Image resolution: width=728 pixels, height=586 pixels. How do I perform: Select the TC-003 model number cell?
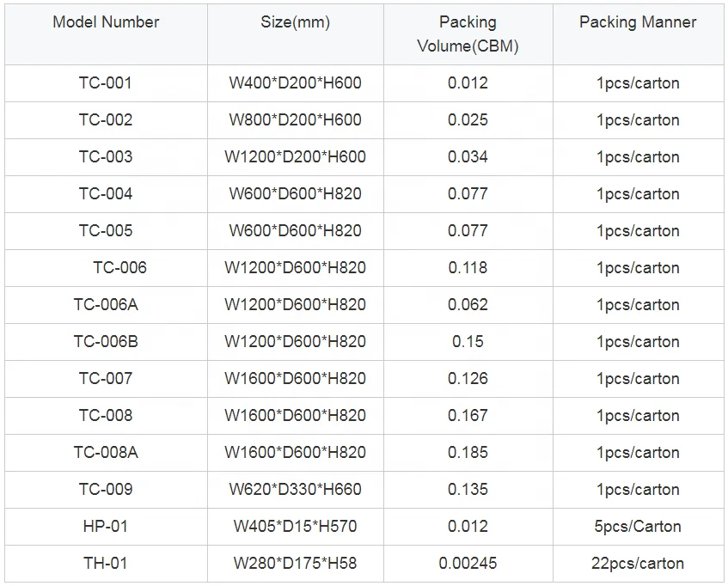(x=106, y=157)
